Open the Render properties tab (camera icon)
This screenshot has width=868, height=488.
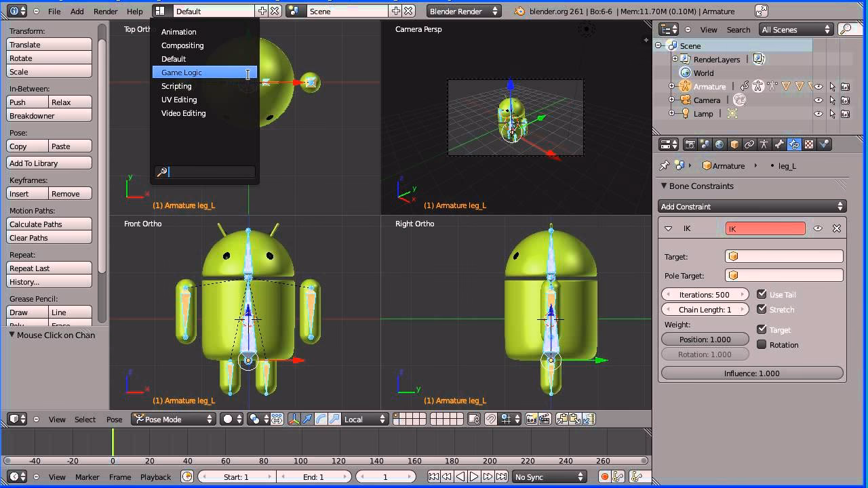click(690, 144)
